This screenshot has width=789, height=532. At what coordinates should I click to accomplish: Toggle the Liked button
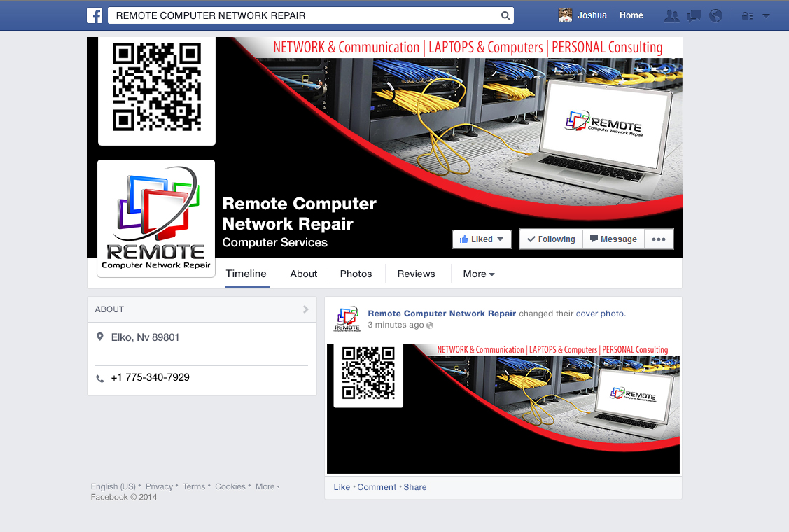pos(482,239)
